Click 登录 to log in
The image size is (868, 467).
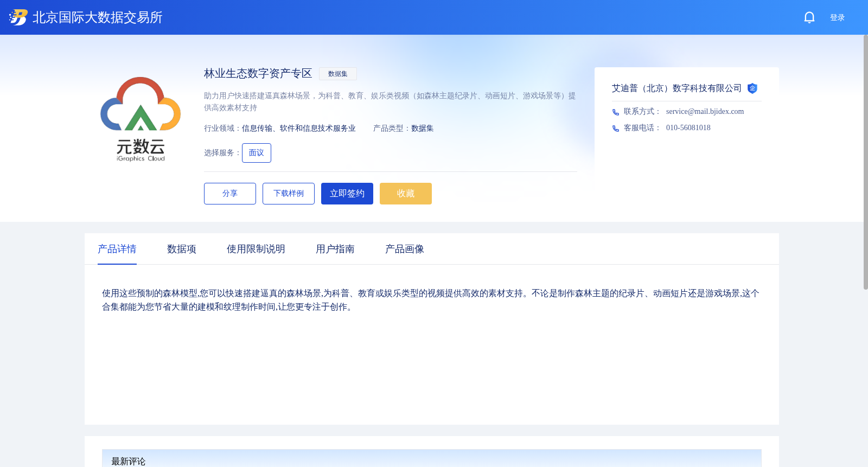(837, 17)
